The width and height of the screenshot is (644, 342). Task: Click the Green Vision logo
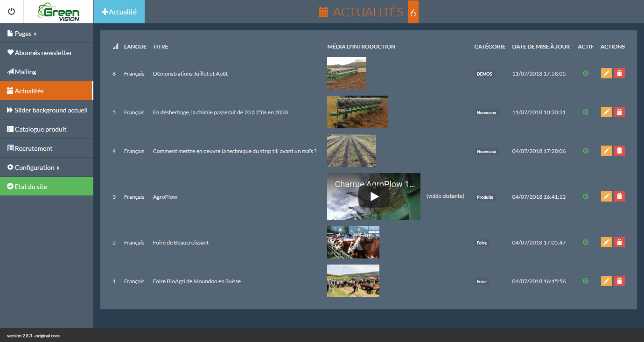coord(58,12)
